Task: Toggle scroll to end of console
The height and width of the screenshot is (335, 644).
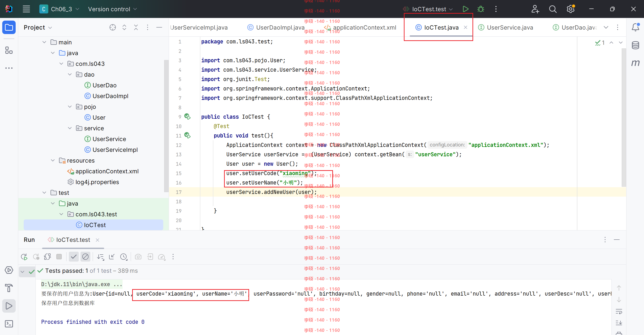Action: pos(619,323)
